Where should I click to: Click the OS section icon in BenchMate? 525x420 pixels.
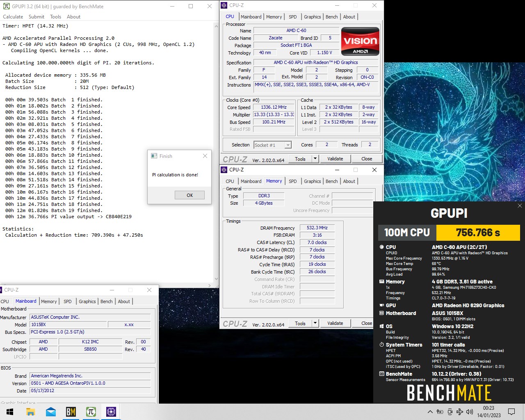[x=382, y=326]
